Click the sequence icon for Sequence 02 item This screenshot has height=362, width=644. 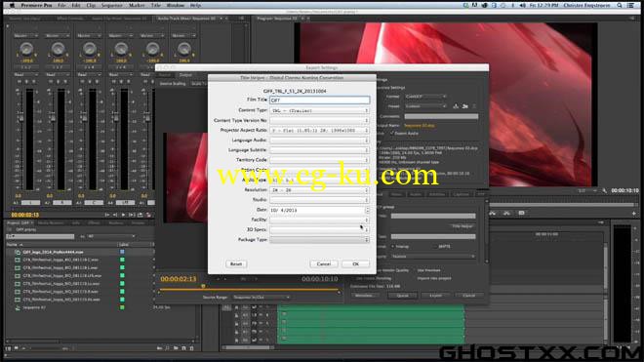click(x=18, y=307)
